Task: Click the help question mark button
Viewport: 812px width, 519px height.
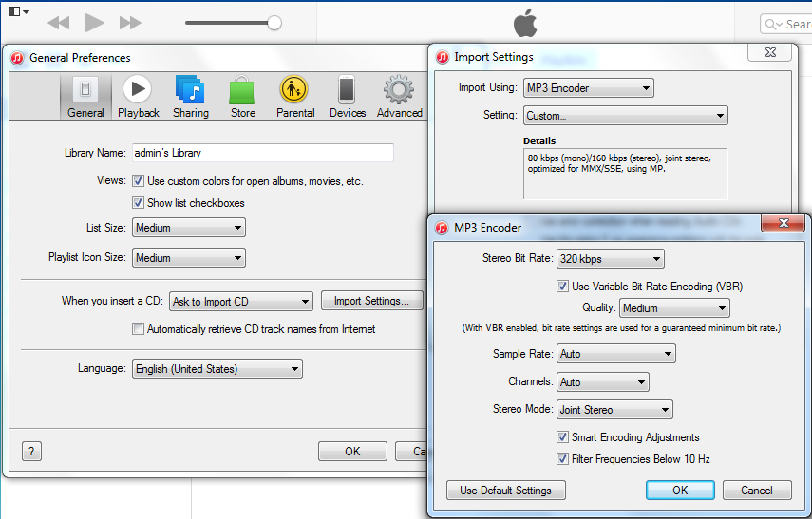Action: 31,452
